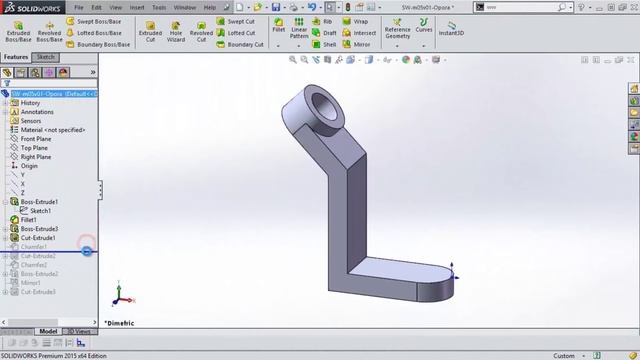Choose Swept Boss/Base
Viewport: 640px width, 360px height.
coord(94,21)
